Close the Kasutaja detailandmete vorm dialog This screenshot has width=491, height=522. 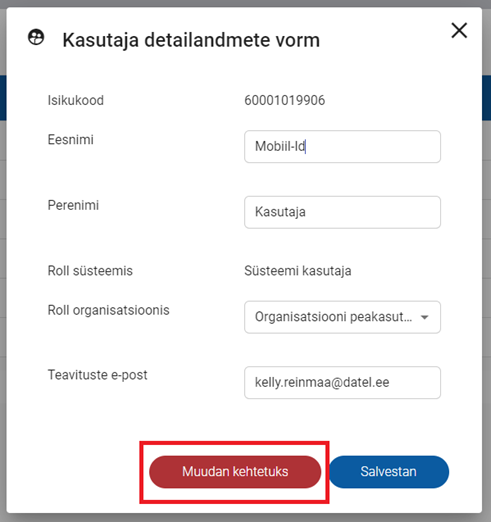click(459, 30)
